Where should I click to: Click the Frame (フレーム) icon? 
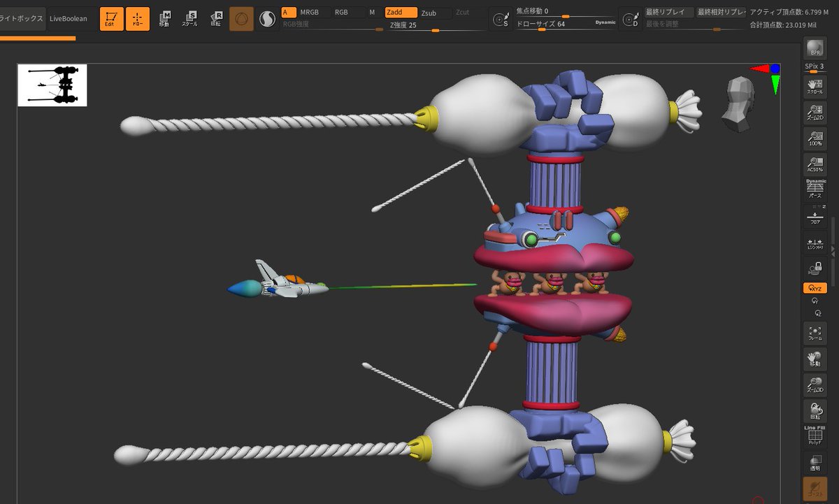[815, 333]
